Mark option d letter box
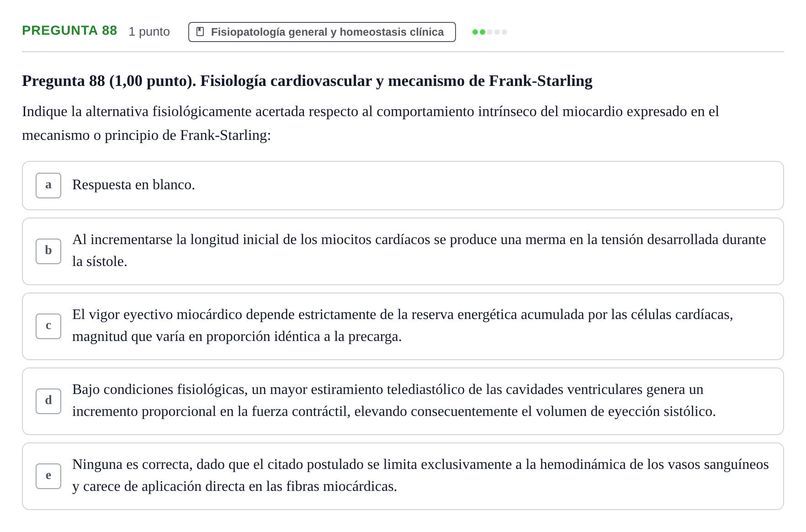This screenshot has width=806, height=532. (48, 401)
